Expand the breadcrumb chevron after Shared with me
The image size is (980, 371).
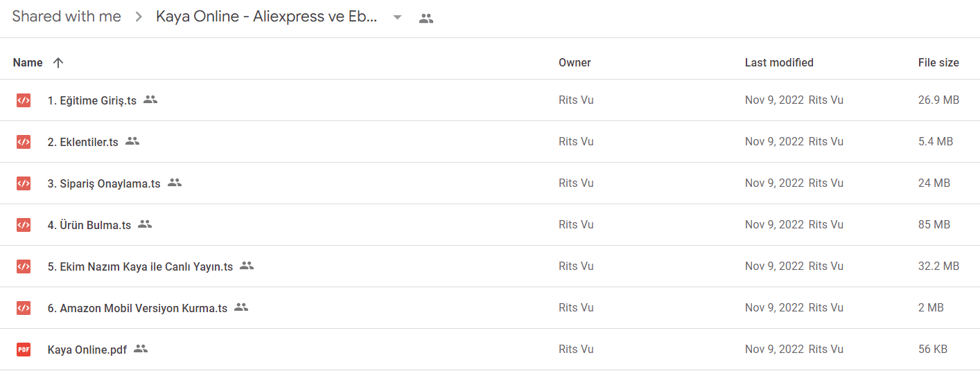(139, 17)
